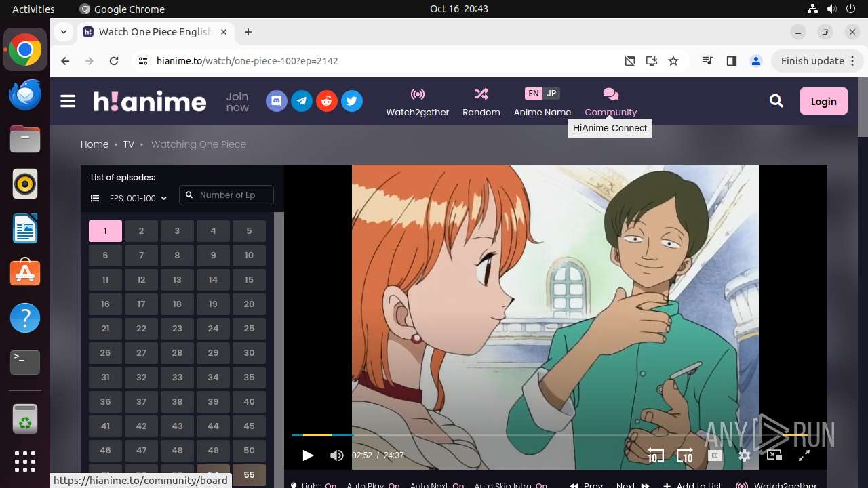Open video player settings gear
Image resolution: width=868 pixels, height=488 pixels.
pos(745,455)
